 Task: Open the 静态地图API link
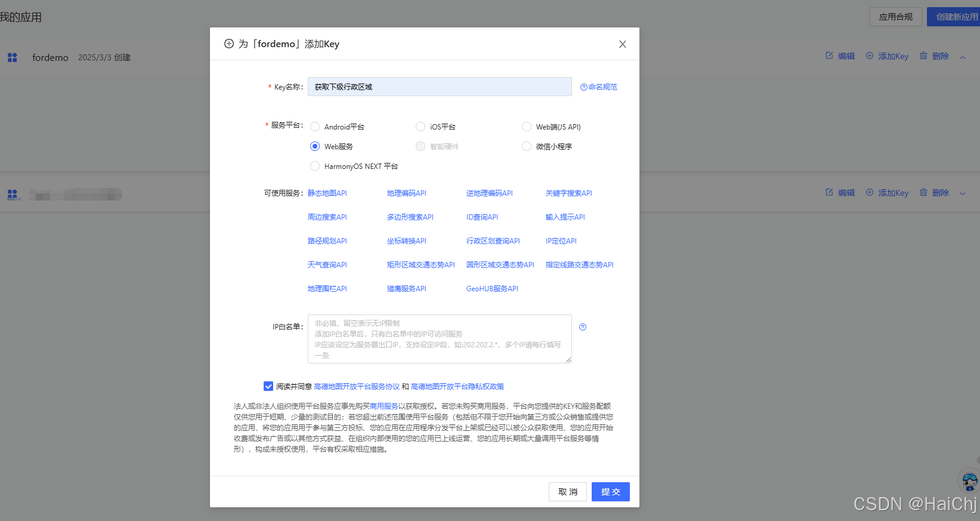(x=327, y=193)
